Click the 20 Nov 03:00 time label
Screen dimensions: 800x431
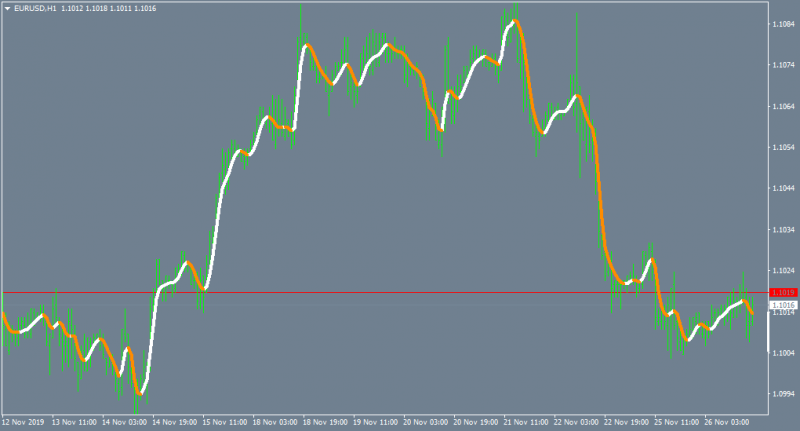click(x=426, y=422)
